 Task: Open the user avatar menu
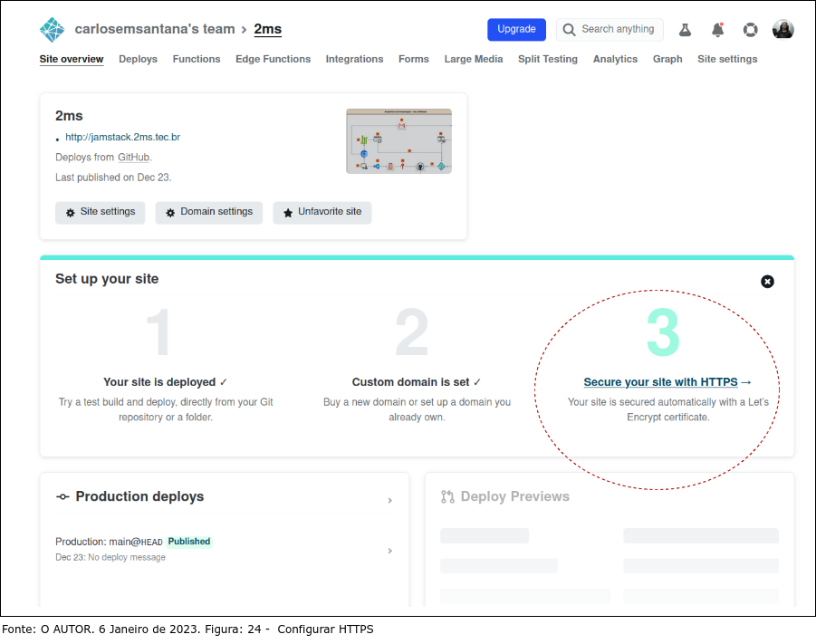pyautogui.click(x=782, y=29)
